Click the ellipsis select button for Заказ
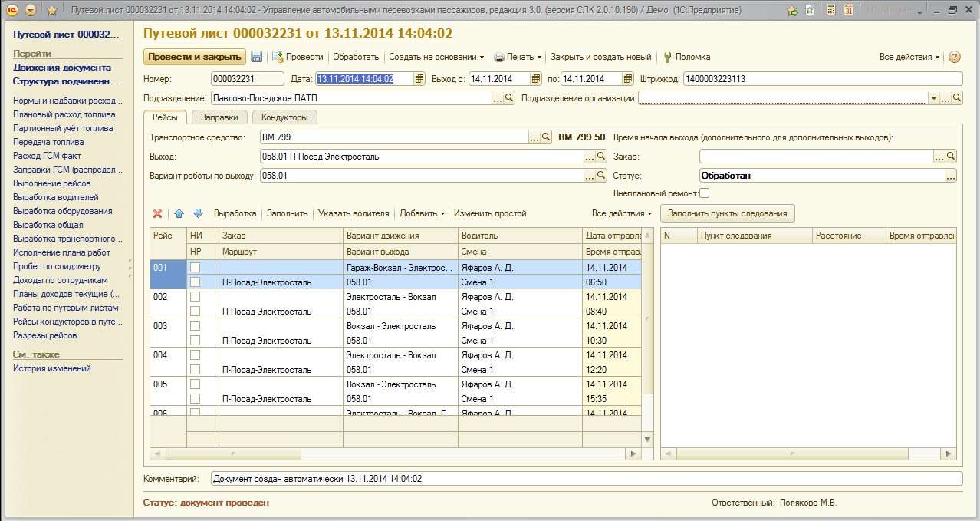The width and height of the screenshot is (980, 521). click(x=939, y=157)
